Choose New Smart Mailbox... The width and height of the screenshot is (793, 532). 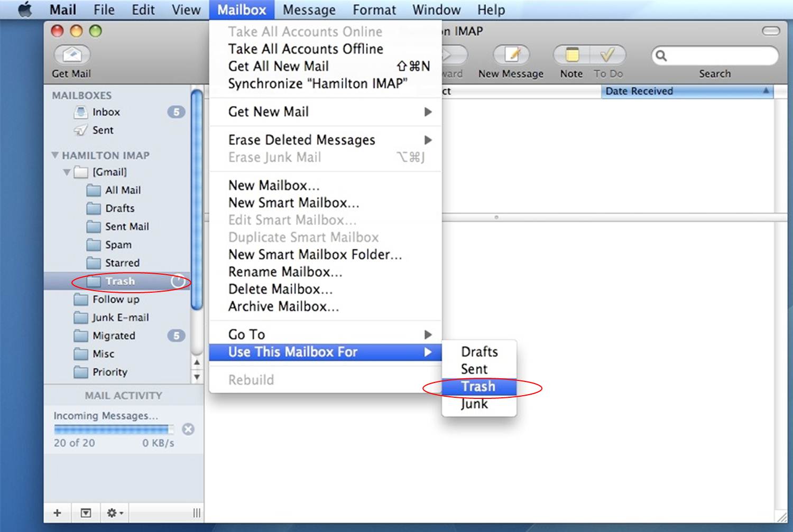tap(325, 203)
